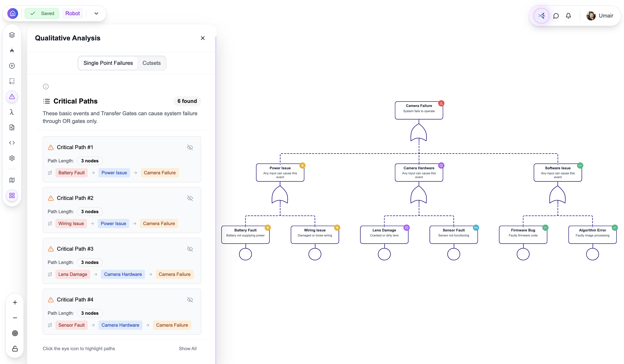Screen dimensions: 624x364
Task: Click the notification bell icon
Action: [568, 16]
